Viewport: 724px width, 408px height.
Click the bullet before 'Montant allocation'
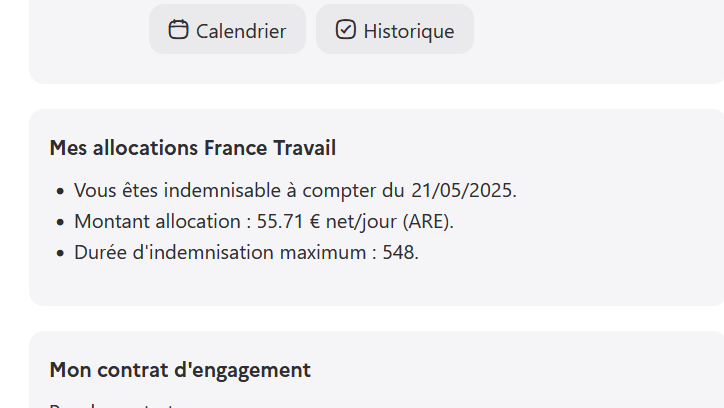pyautogui.click(x=60, y=222)
